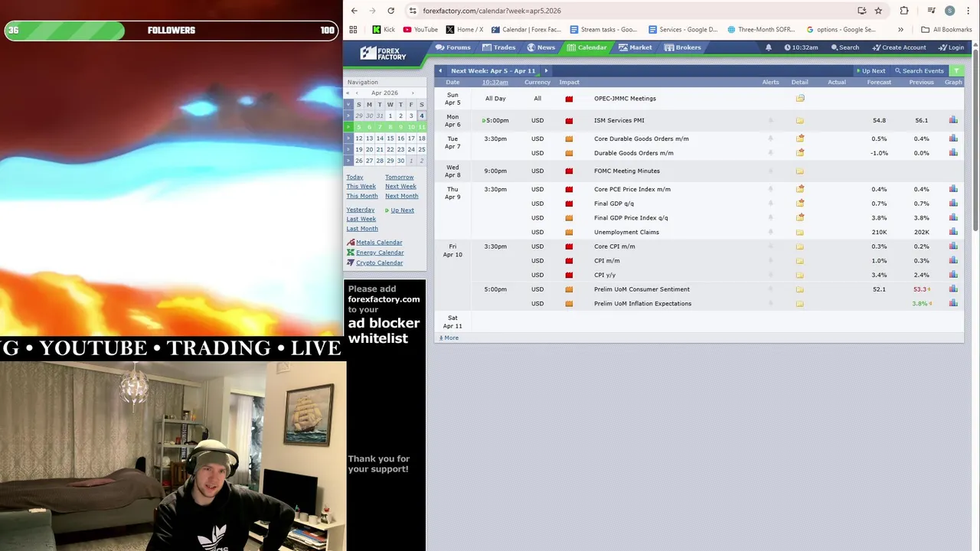Show more bookmarks overflow chevron

[900, 30]
